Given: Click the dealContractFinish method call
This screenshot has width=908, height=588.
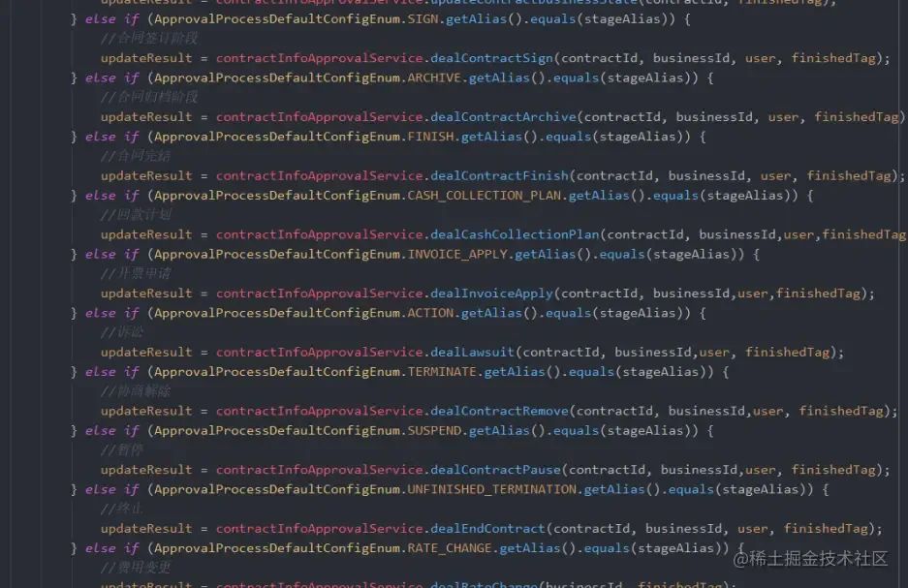Looking at the screenshot, I should point(500,176).
